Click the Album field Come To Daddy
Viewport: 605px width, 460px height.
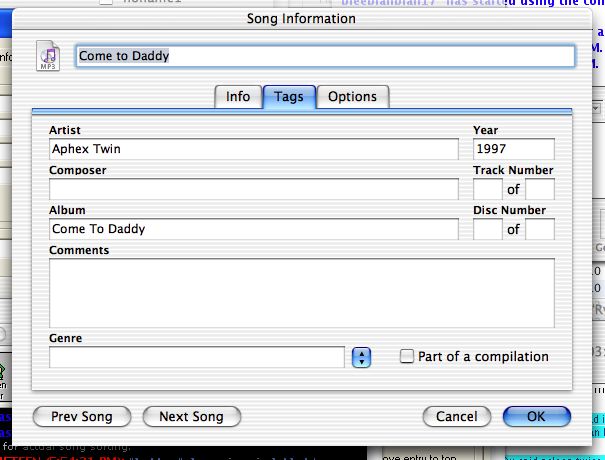click(x=254, y=229)
